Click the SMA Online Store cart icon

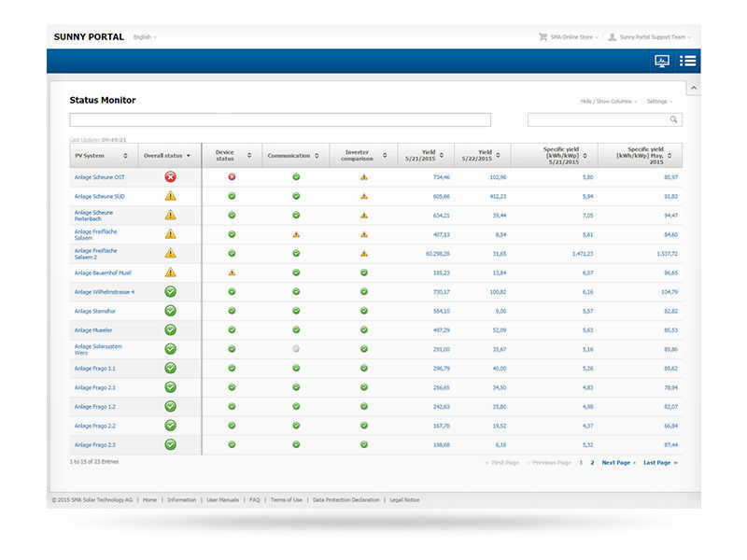(543, 37)
